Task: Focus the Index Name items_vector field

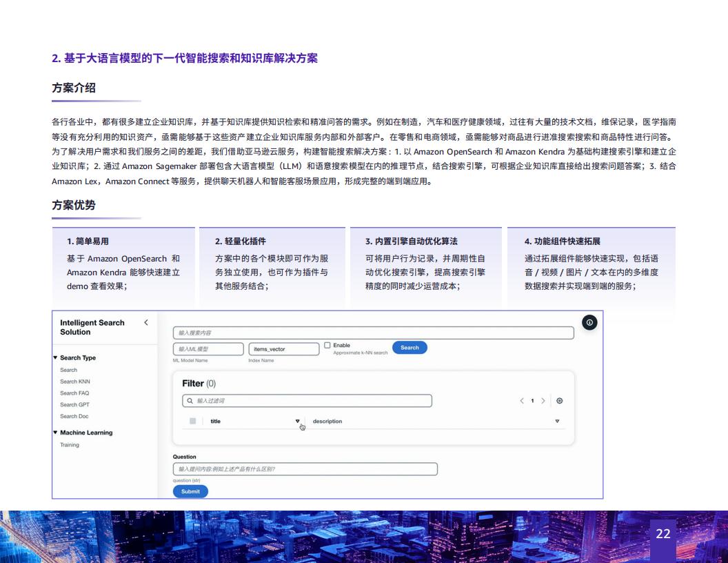Action: [x=283, y=349]
